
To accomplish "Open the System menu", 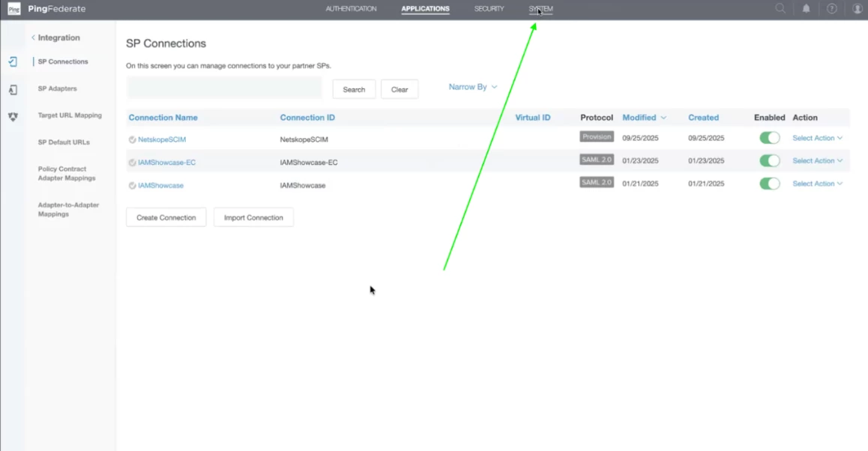I will click(x=541, y=9).
